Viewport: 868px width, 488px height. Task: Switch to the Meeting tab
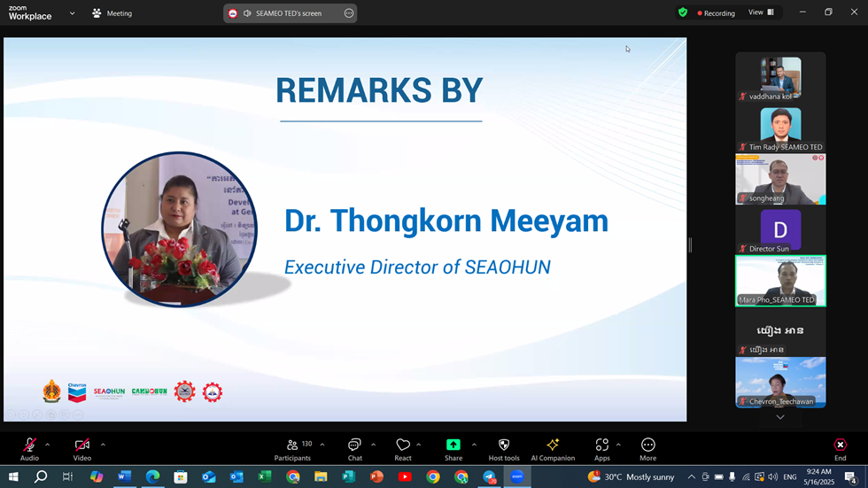point(112,13)
